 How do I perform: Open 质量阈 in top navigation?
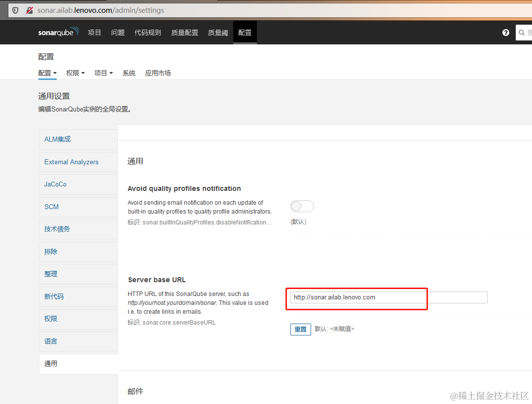(218, 33)
